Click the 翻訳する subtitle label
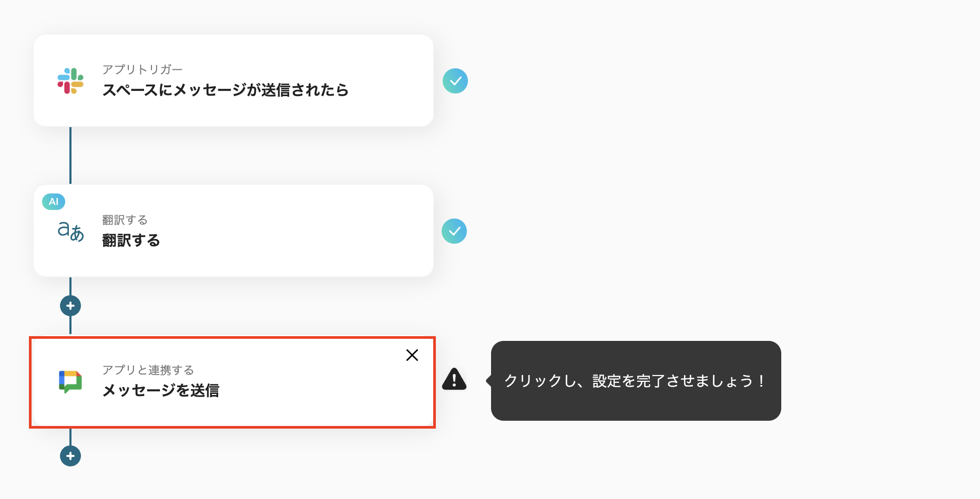The image size is (980, 499). coord(124,220)
